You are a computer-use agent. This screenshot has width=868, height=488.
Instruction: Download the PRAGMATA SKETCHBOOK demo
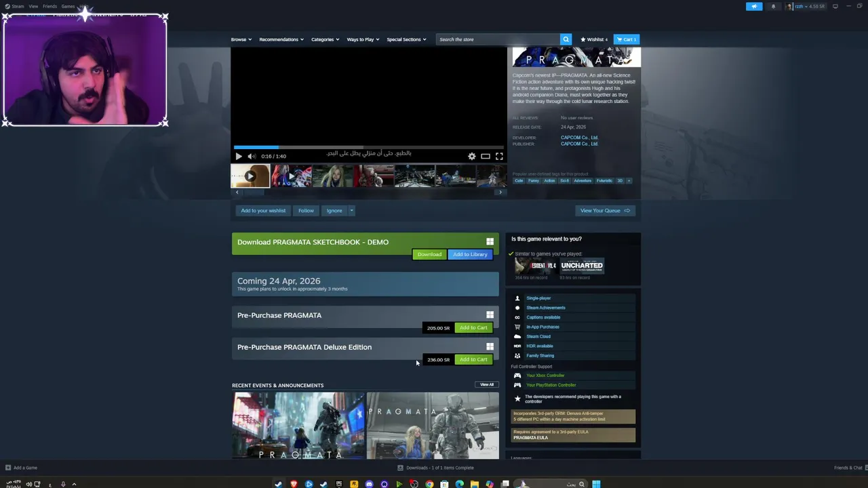pos(429,254)
